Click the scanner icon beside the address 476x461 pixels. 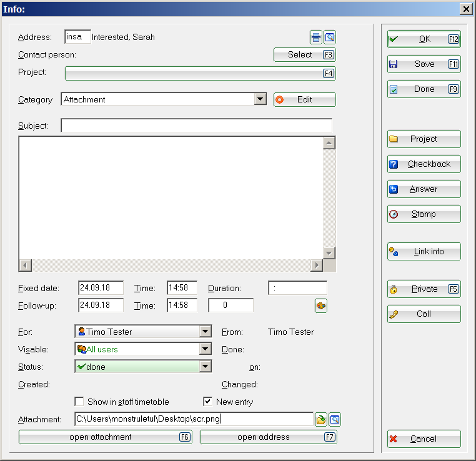316,37
